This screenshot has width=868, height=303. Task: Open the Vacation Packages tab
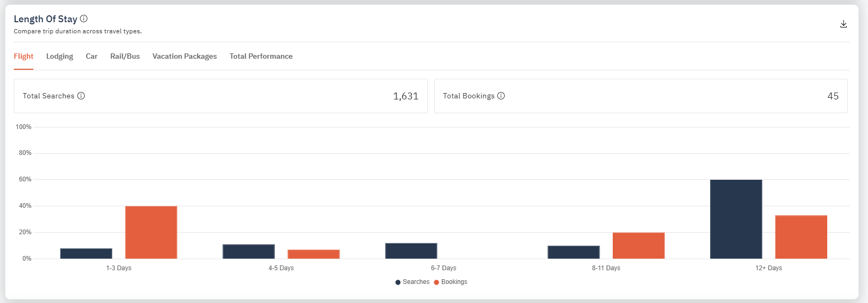coord(184,56)
